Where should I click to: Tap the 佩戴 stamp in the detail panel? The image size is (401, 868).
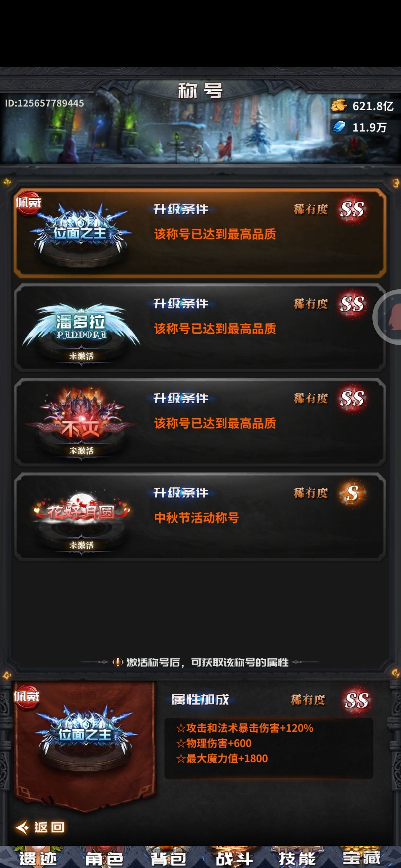point(27,697)
